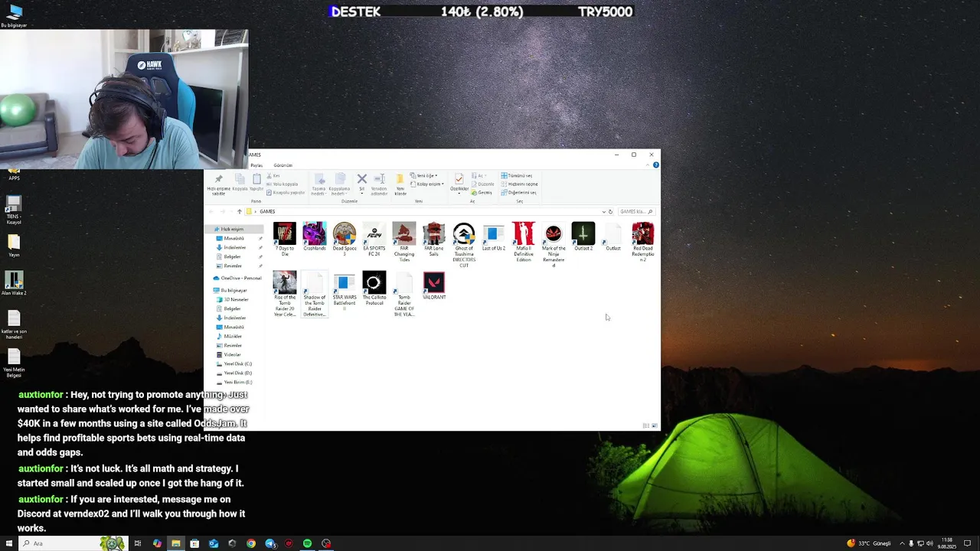Click Yeniden adlandır rename icon

pos(379,184)
